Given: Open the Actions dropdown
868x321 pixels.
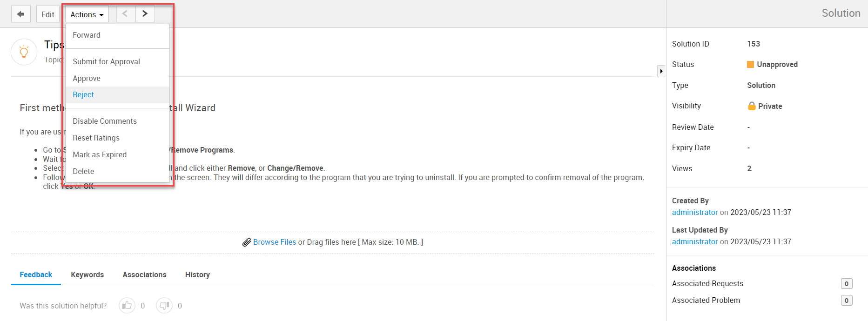Looking at the screenshot, I should (87, 14).
